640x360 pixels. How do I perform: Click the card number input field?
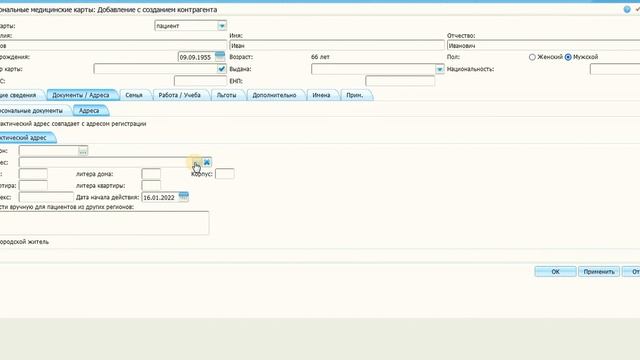tap(155, 69)
